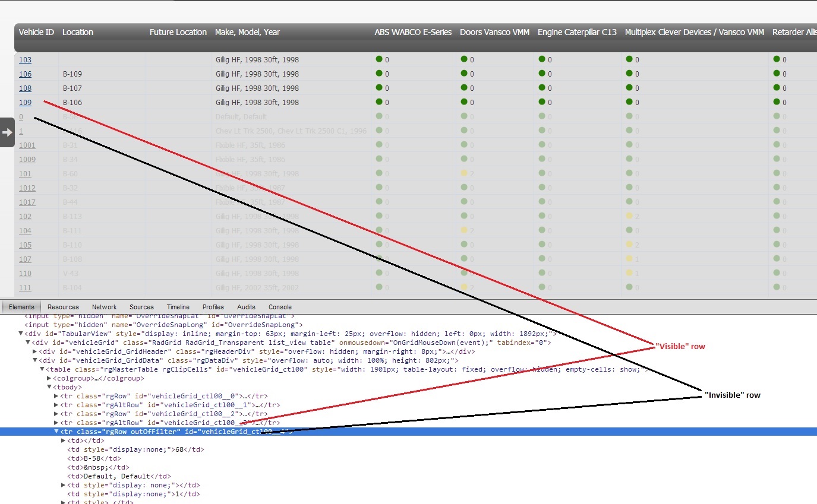Sort by Vehicle ID column header
Viewport: 817px width, 504px height.
pos(36,32)
